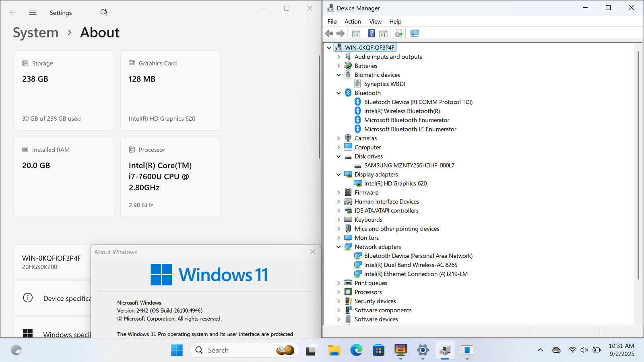
Task: Click the Show/Hide Console Tree toolbar icon
Action: 356,33
